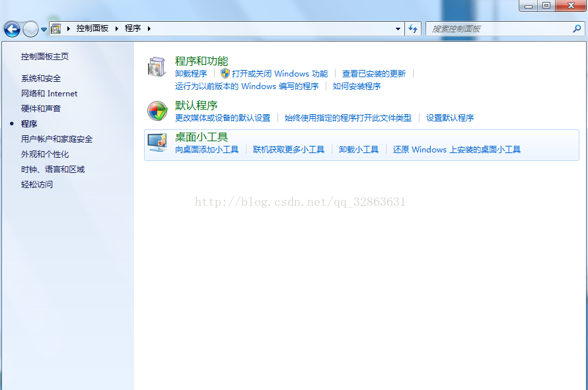This screenshot has height=390, width=588.
Task: Open 始终使用指定的程序打开此文件类型
Action: pyautogui.click(x=348, y=118)
